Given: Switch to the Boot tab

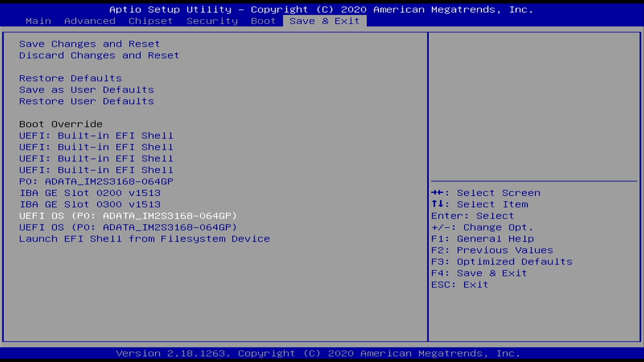Looking at the screenshot, I should pos(263,21).
